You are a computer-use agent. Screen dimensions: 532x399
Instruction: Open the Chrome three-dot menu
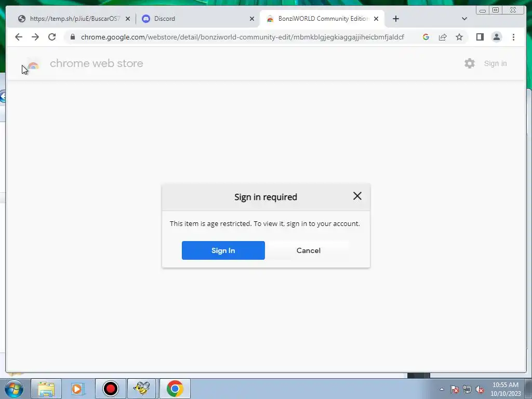(513, 37)
